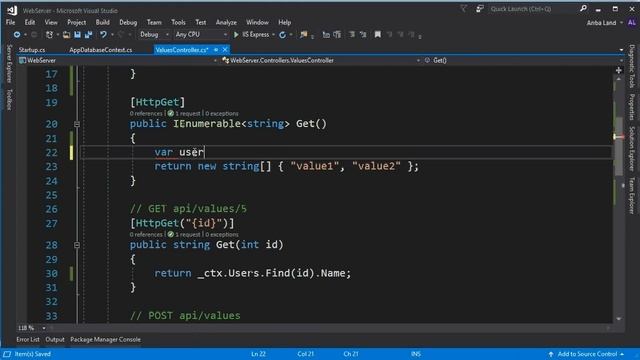Click the AL account avatar

631,23
